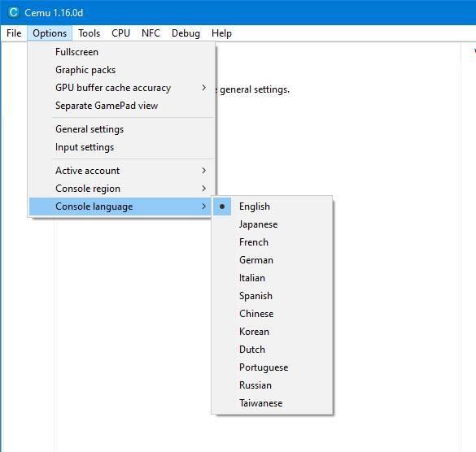
Task: Select French console language
Action: click(273, 242)
